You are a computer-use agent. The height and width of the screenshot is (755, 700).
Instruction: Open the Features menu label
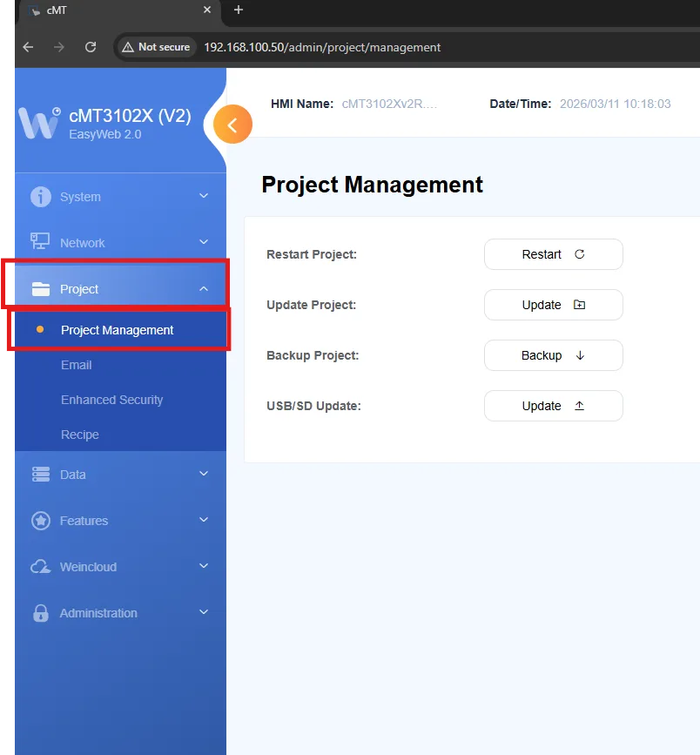[x=84, y=521]
